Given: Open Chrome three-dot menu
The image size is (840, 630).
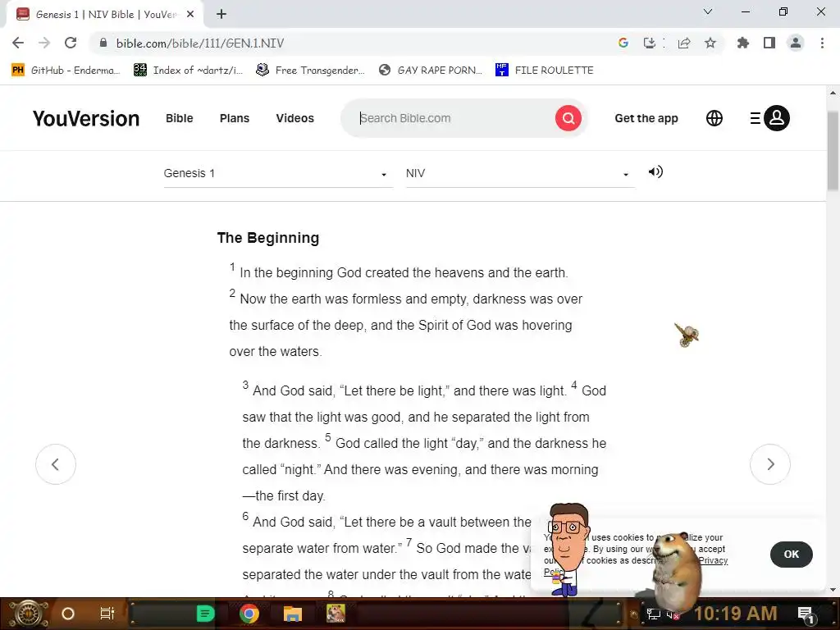Looking at the screenshot, I should pyautogui.click(x=822, y=43).
